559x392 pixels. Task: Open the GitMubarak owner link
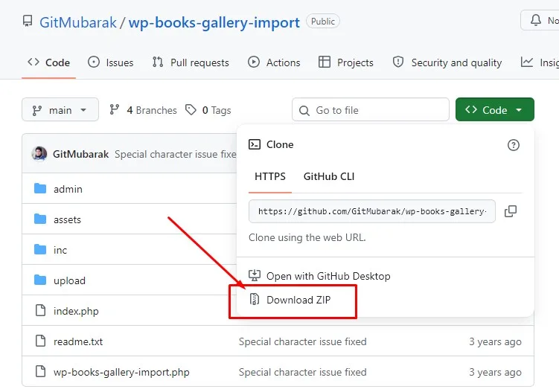pyautogui.click(x=77, y=22)
